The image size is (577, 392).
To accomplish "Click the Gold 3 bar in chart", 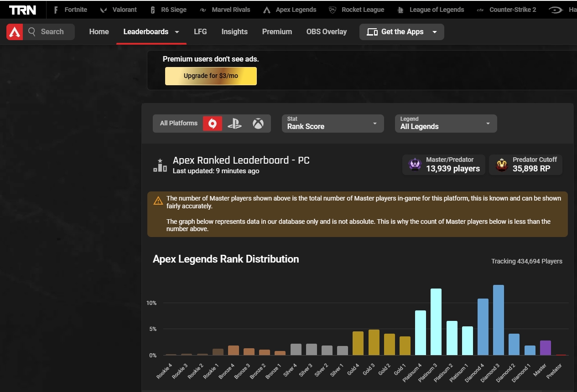I will click(x=374, y=342).
